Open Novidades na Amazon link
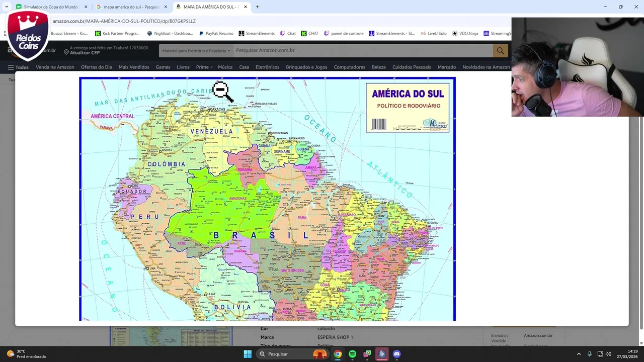Viewport: 644px width, 362px height. click(486, 67)
